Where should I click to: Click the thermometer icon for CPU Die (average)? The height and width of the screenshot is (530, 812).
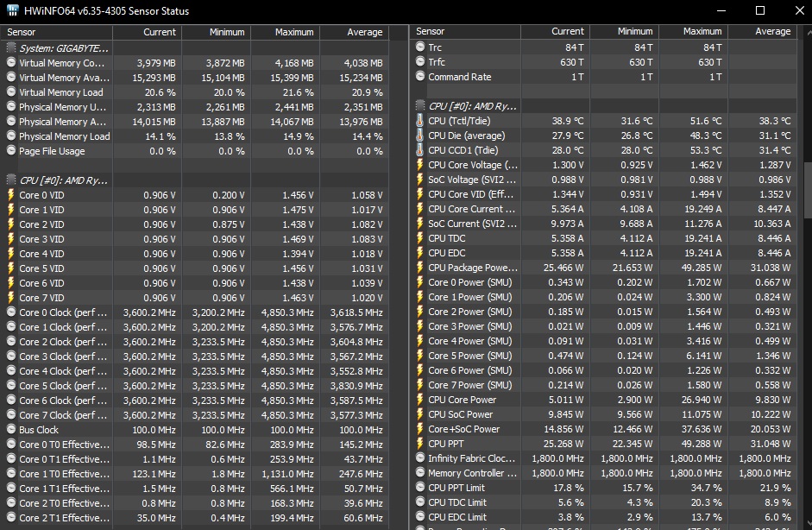(x=419, y=136)
